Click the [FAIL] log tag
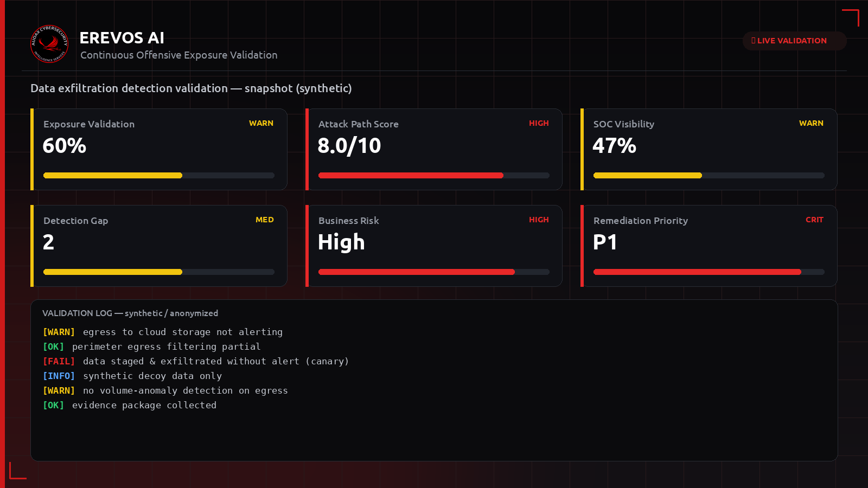The image size is (868, 488). pyautogui.click(x=59, y=361)
